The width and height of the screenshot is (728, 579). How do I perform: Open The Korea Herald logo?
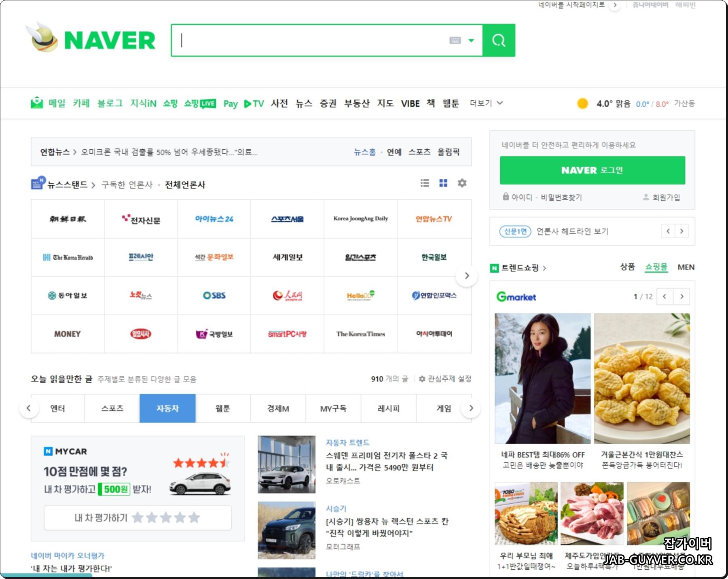coord(68,257)
